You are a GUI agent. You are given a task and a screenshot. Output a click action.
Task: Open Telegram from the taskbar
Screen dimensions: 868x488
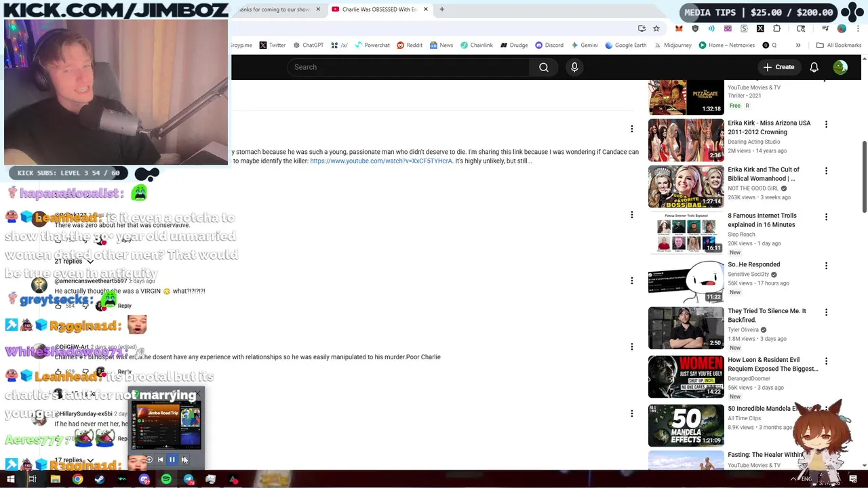click(x=189, y=480)
